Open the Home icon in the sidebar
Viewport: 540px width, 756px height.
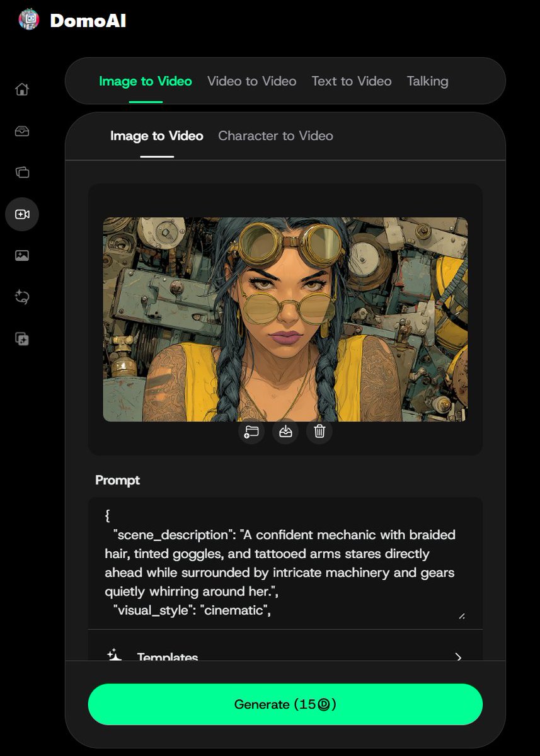[22, 89]
